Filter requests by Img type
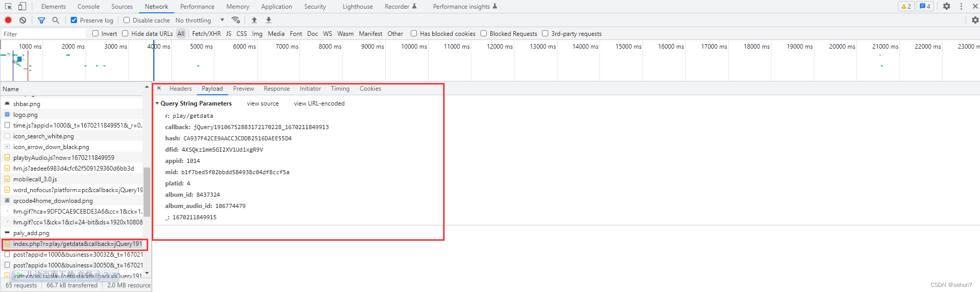 (257, 33)
